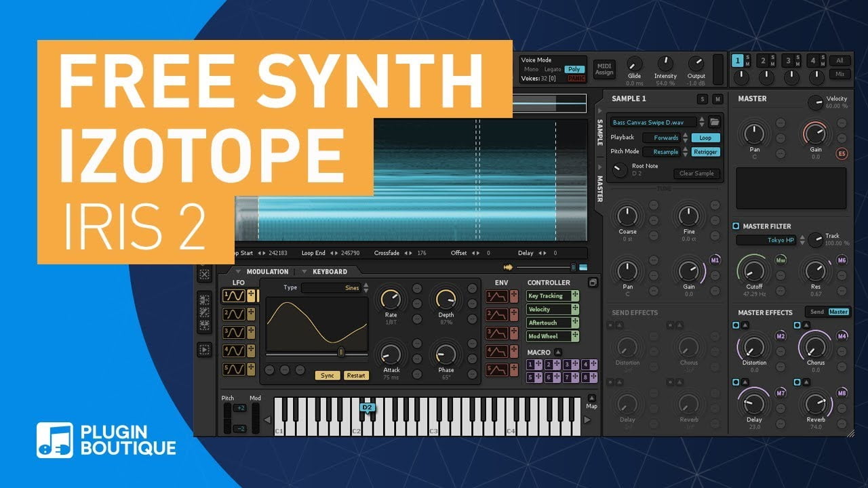The image size is (868, 488).
Task: Open the sample browser folder icon
Action: click(714, 122)
